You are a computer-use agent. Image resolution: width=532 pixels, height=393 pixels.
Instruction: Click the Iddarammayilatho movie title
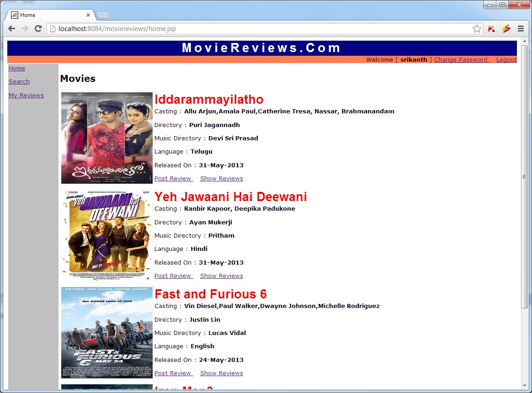click(209, 100)
